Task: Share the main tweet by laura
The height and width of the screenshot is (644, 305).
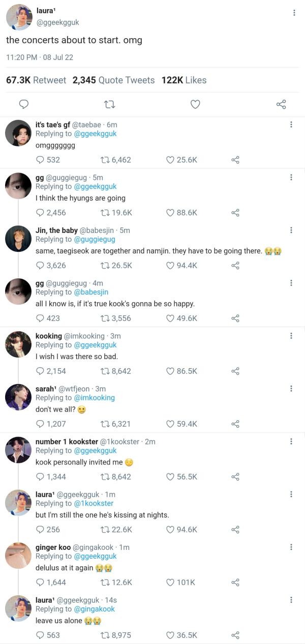Action: (x=281, y=104)
